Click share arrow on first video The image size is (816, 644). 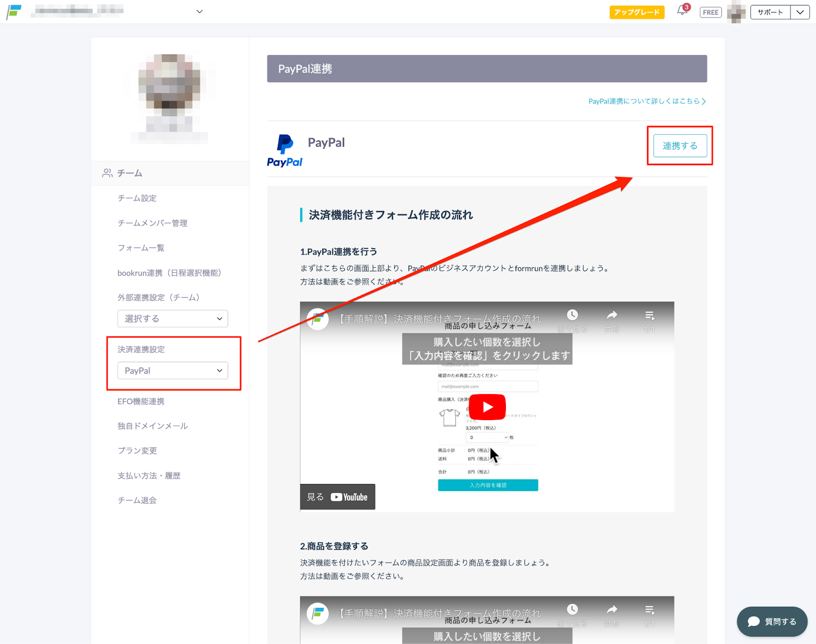coord(612,315)
